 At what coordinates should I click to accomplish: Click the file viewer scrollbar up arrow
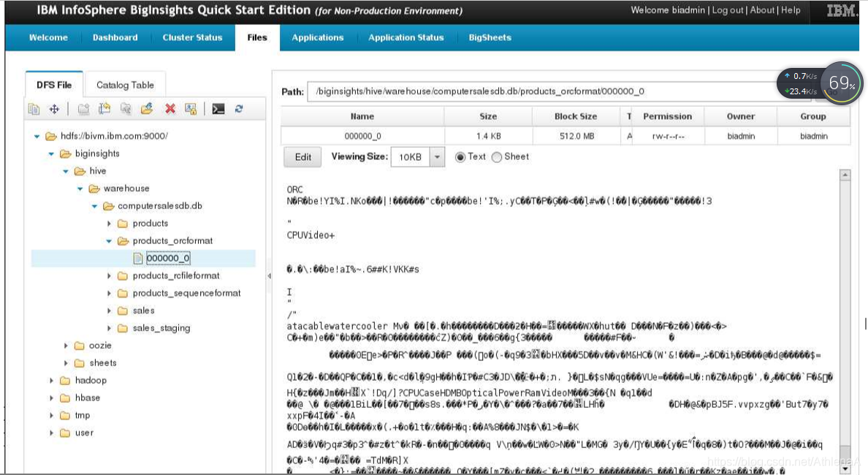[x=845, y=175]
